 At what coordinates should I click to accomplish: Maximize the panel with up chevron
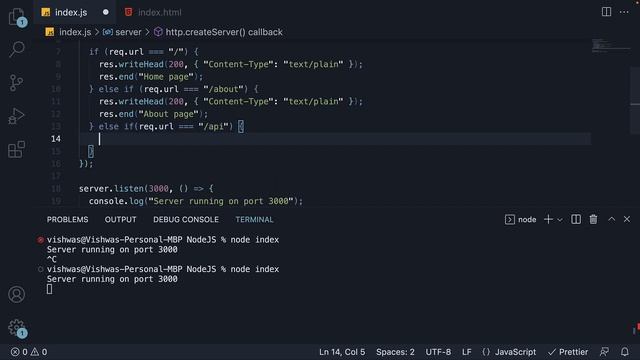611,220
